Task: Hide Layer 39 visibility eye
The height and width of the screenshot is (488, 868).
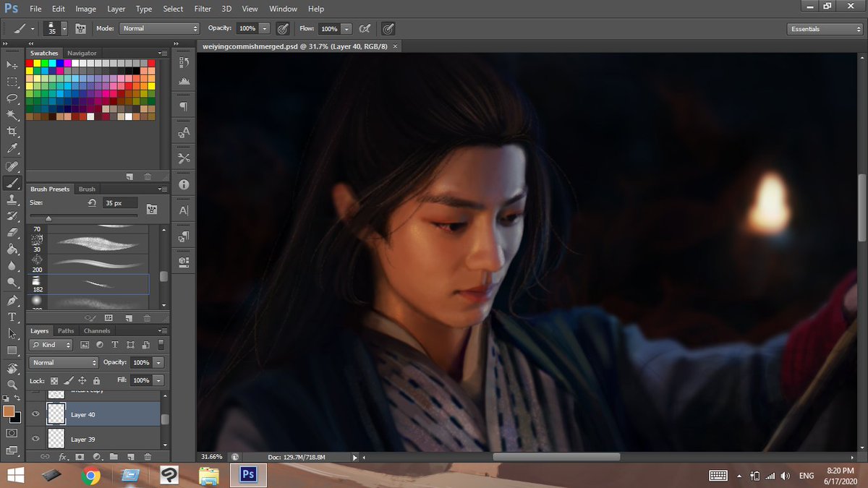Action: (35, 439)
